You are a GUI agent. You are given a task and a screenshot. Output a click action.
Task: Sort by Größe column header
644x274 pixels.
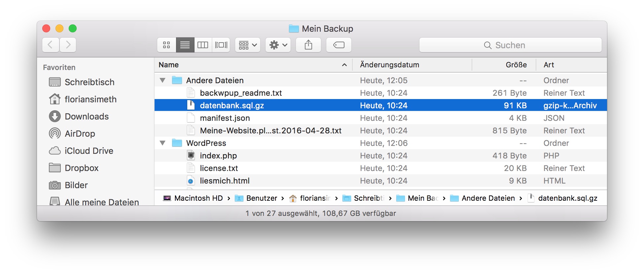click(516, 65)
